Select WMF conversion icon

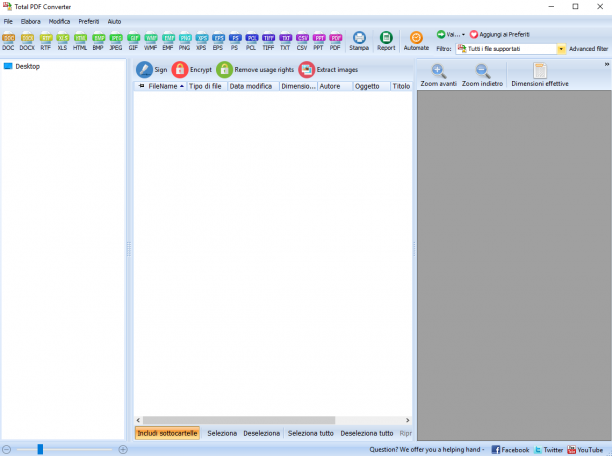(151, 41)
